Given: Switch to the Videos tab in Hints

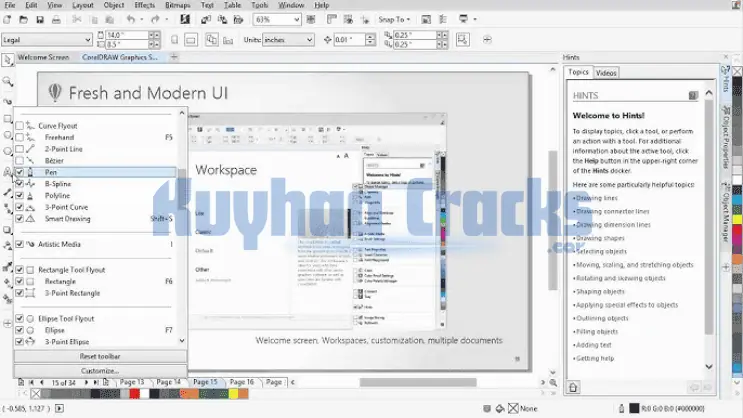Looking at the screenshot, I should click(x=606, y=73).
